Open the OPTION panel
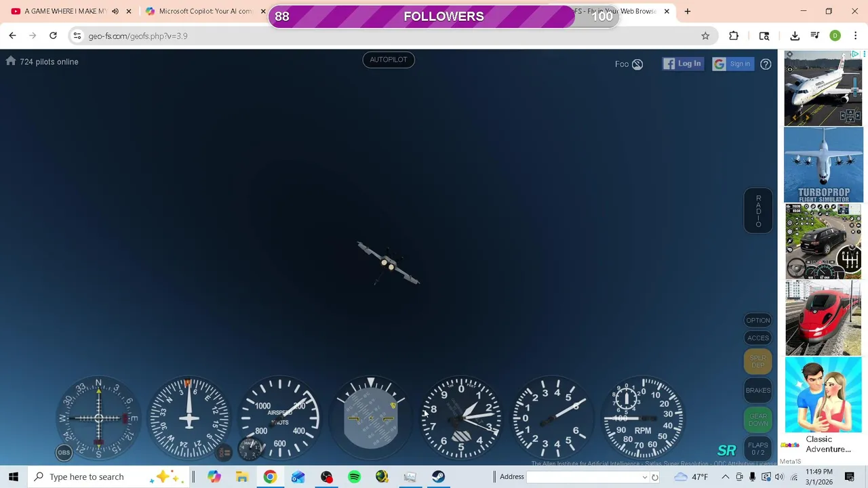This screenshot has height=488, width=868. click(x=758, y=321)
